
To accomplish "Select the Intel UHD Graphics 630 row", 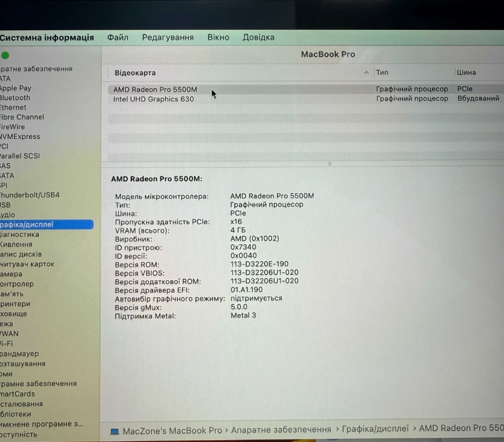I will click(x=153, y=99).
